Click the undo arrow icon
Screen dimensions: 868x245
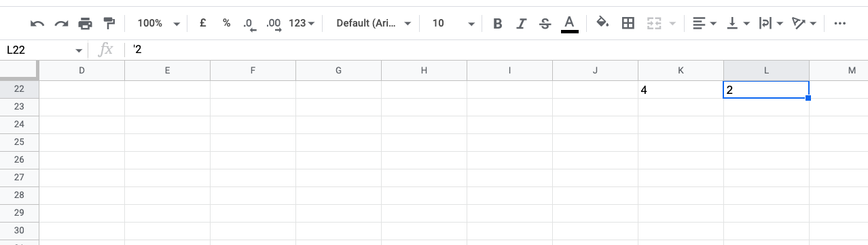click(37, 24)
